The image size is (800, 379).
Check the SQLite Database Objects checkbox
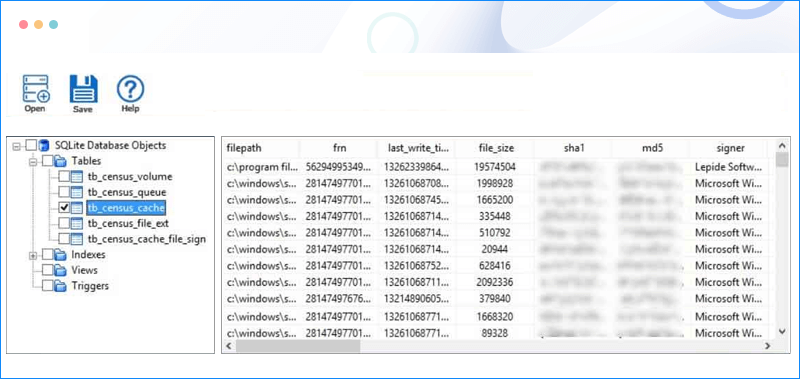pos(31,146)
